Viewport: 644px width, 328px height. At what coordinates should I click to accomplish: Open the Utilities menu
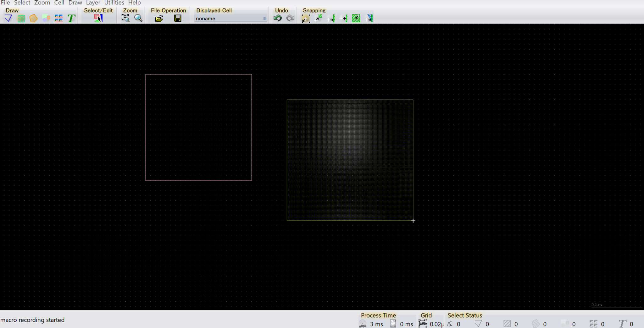tap(114, 3)
